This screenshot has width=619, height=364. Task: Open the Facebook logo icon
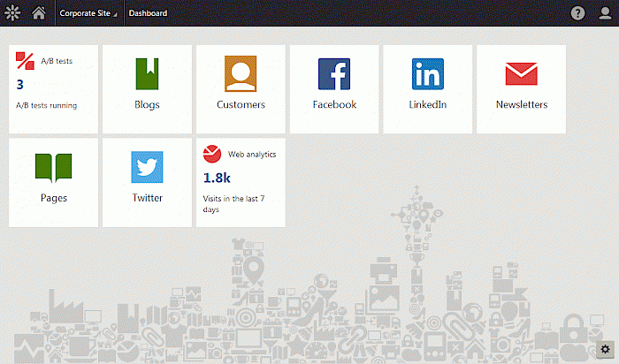[x=334, y=74]
